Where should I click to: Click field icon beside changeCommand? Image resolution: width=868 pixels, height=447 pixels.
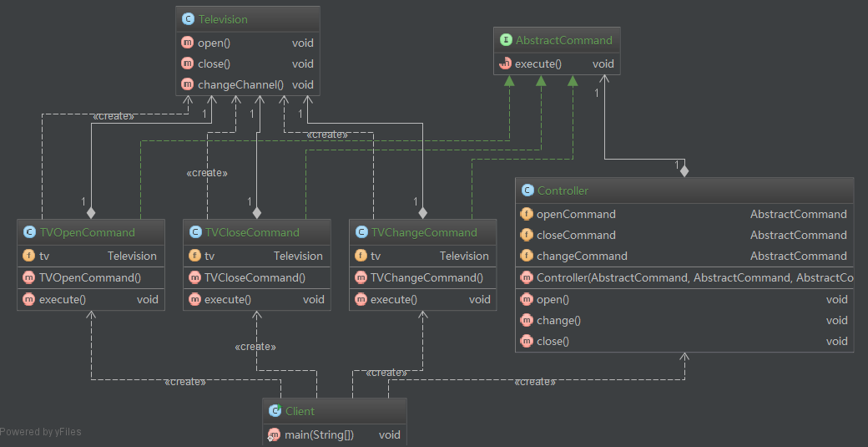click(527, 256)
